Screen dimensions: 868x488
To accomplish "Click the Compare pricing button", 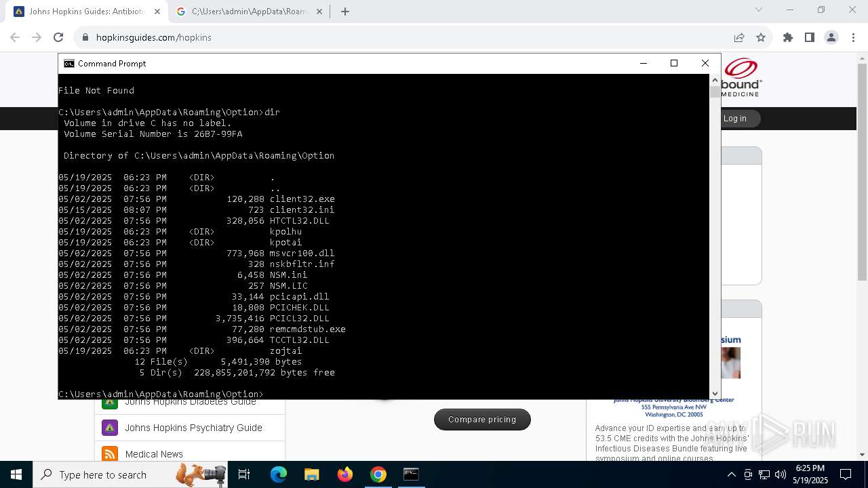I will pyautogui.click(x=482, y=420).
